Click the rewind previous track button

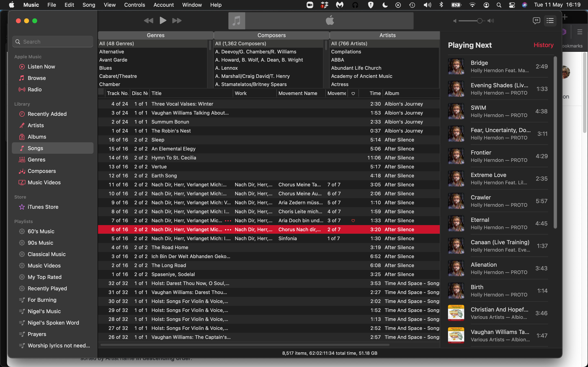click(148, 21)
